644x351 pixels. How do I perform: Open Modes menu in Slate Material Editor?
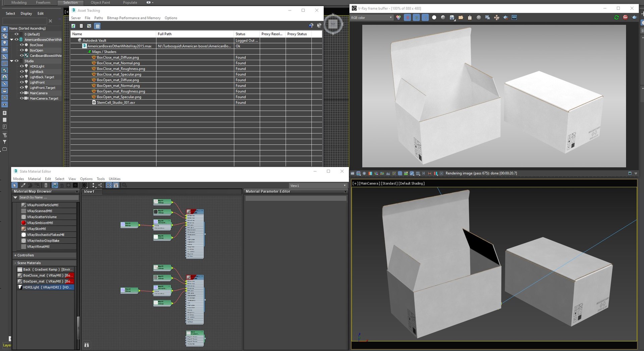click(x=18, y=179)
